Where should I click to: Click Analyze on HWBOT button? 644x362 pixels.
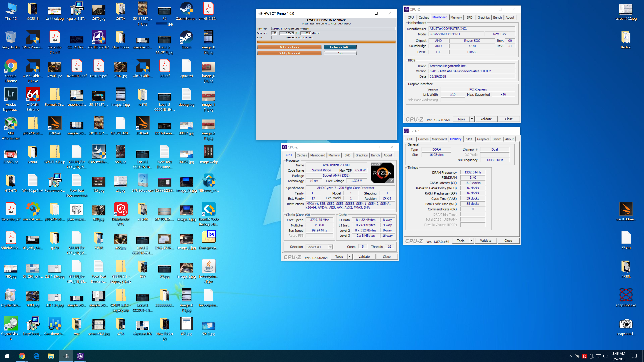[340, 47]
